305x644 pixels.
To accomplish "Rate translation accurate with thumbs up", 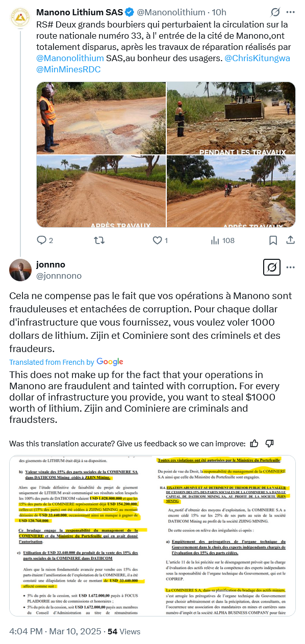I will pos(255,443).
